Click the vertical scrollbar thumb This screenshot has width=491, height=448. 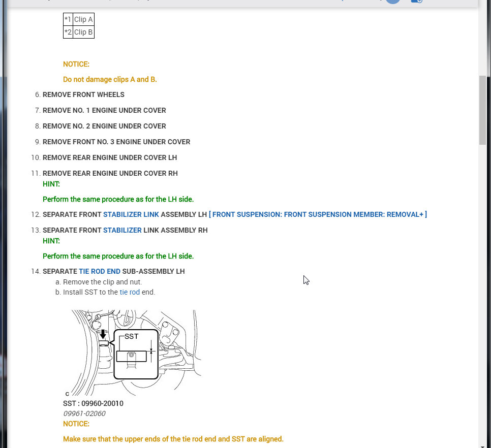[482, 110]
